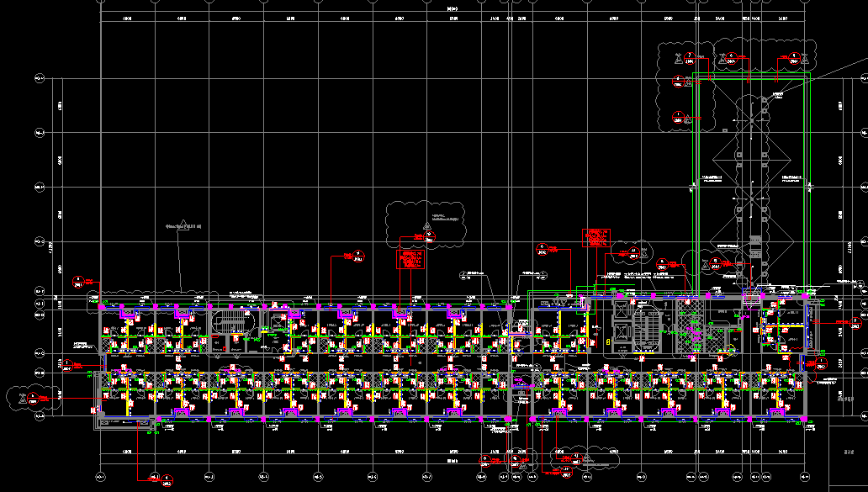Select the white leader annotation text above left wing
Viewport: 868px width, 492px height.
point(184,226)
